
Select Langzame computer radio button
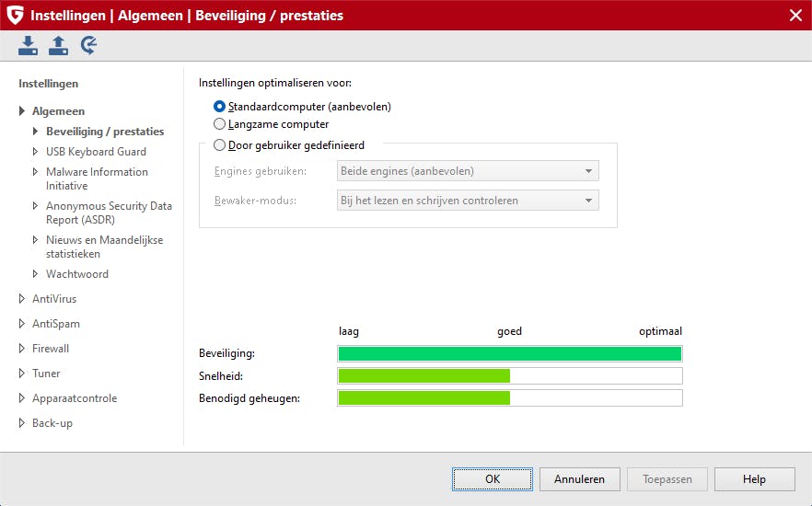pos(219,124)
